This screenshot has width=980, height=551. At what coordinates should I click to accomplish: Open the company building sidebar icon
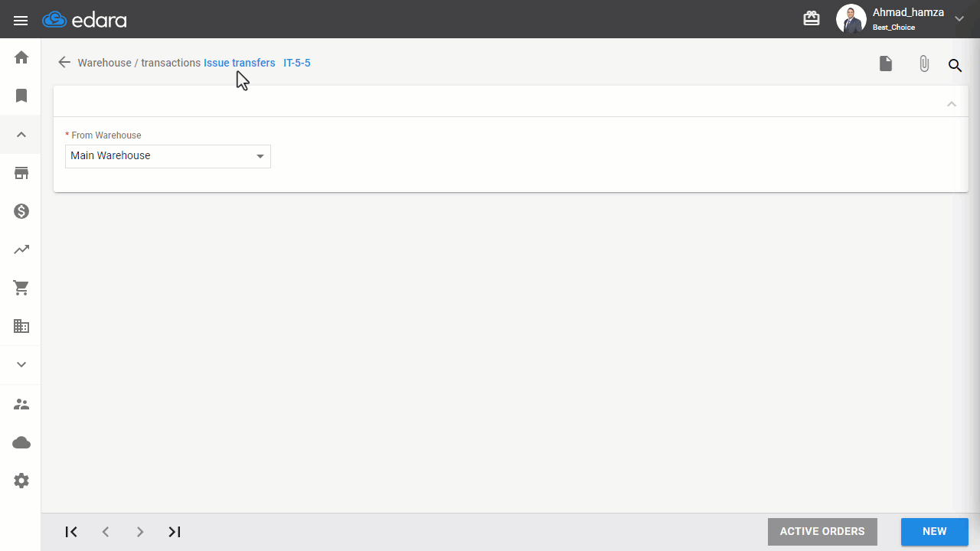[21, 326]
